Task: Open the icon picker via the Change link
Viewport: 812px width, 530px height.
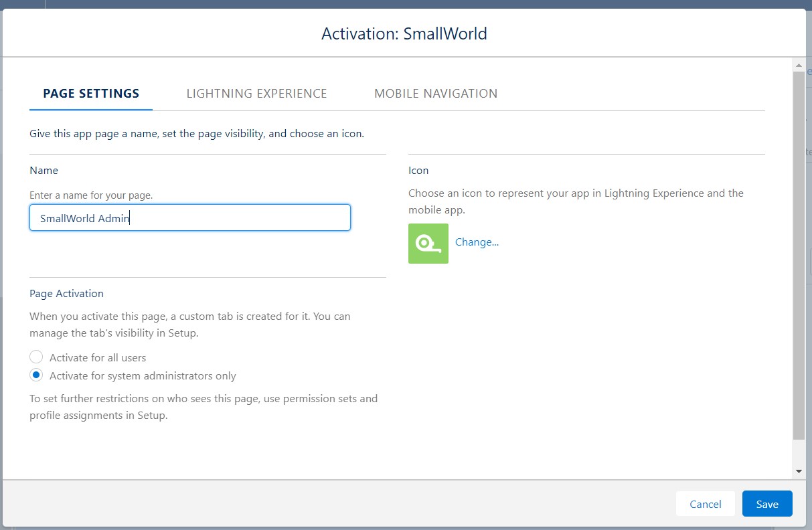Action: [477, 242]
